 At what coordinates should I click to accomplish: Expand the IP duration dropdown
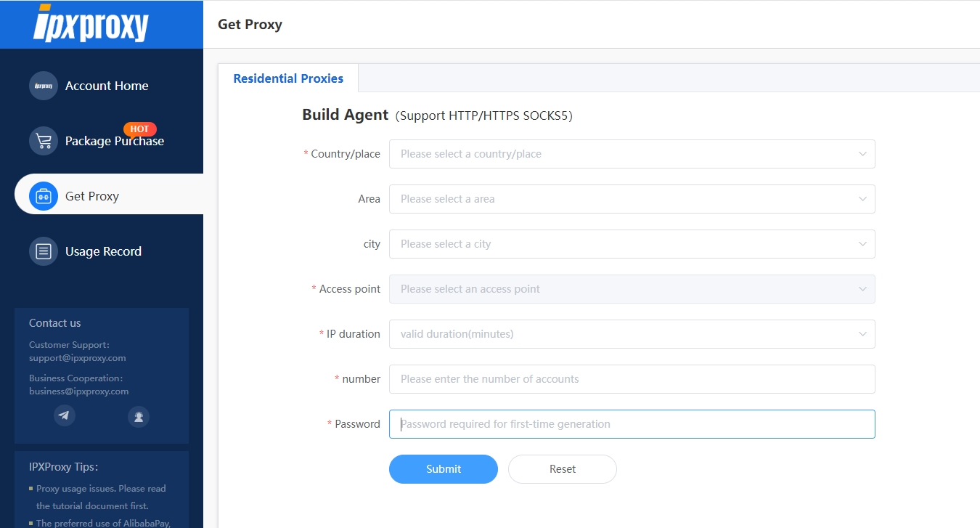tap(632, 334)
